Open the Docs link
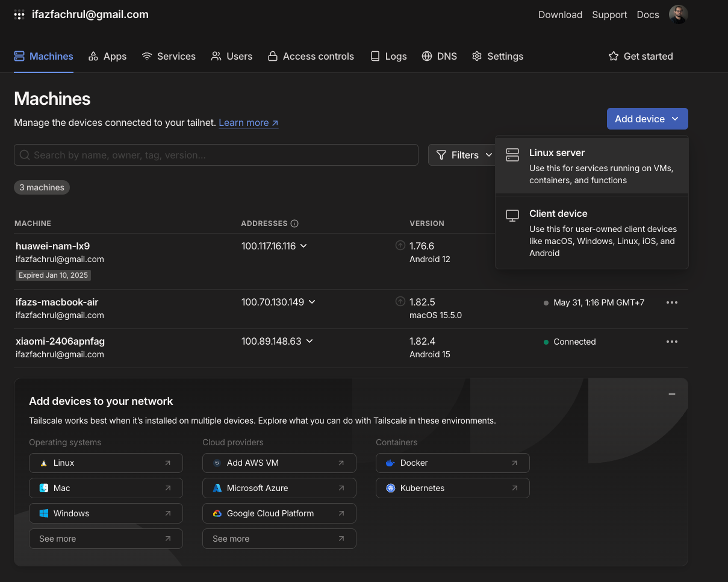The image size is (728, 582). pyautogui.click(x=648, y=14)
